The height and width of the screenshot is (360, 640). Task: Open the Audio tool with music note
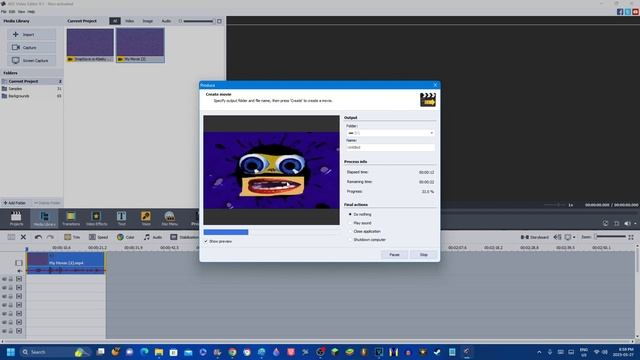coord(153,237)
